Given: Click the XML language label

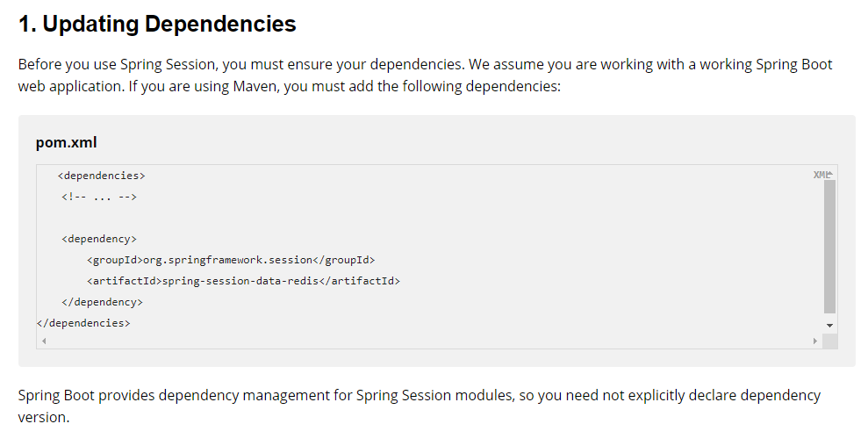Looking at the screenshot, I should 821,175.
